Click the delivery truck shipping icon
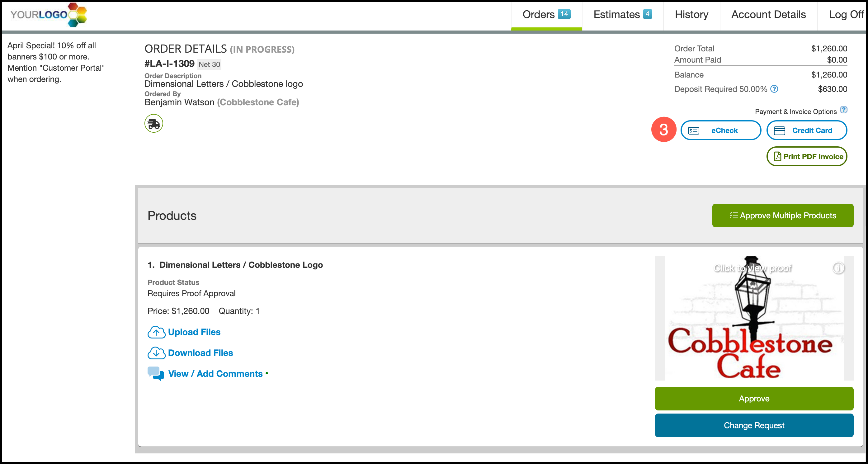 click(x=154, y=124)
